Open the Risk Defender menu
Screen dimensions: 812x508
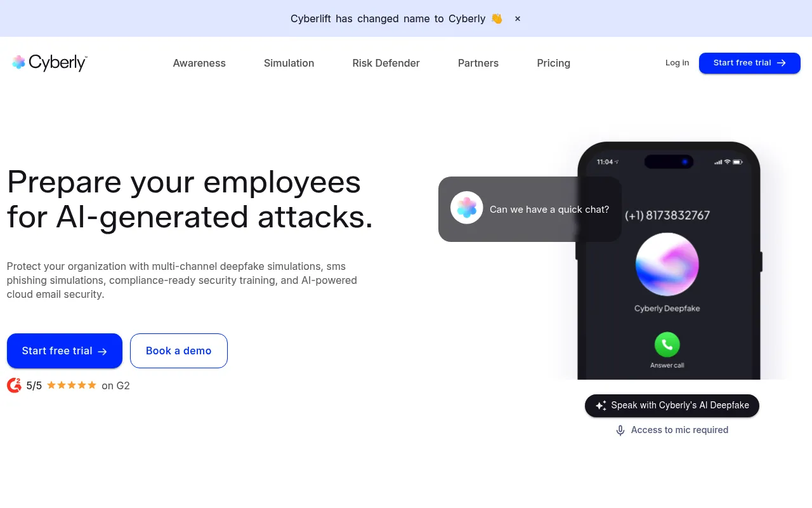tap(386, 63)
